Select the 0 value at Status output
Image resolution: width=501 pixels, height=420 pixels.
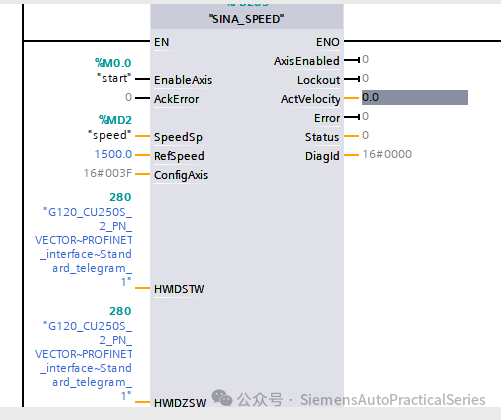tap(365, 135)
